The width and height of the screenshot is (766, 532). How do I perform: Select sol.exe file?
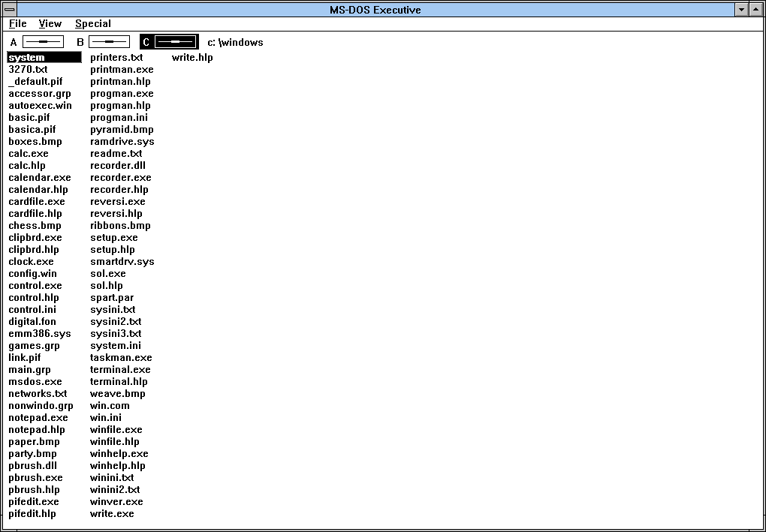click(108, 273)
